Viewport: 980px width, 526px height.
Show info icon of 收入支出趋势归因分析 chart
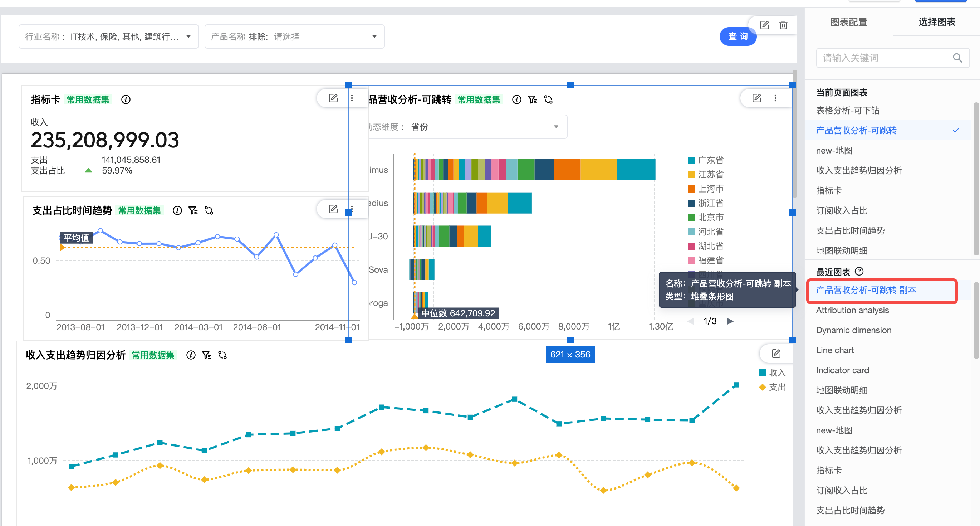(191, 355)
